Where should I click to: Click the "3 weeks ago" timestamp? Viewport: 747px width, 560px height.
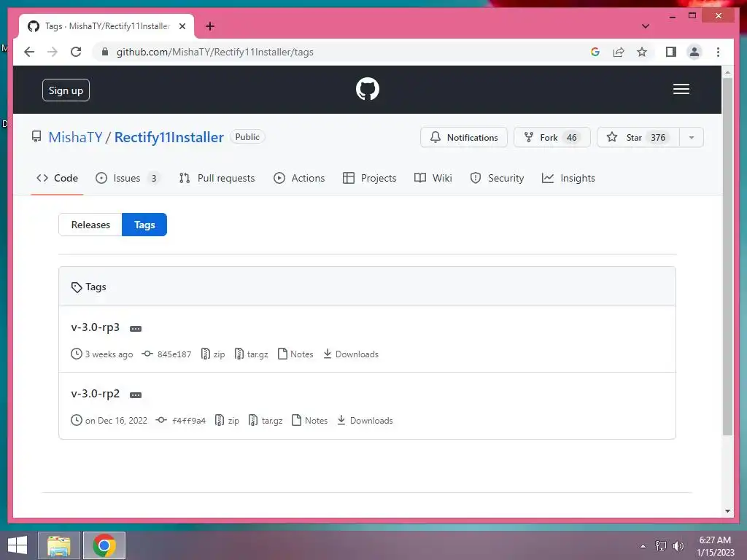(x=109, y=354)
